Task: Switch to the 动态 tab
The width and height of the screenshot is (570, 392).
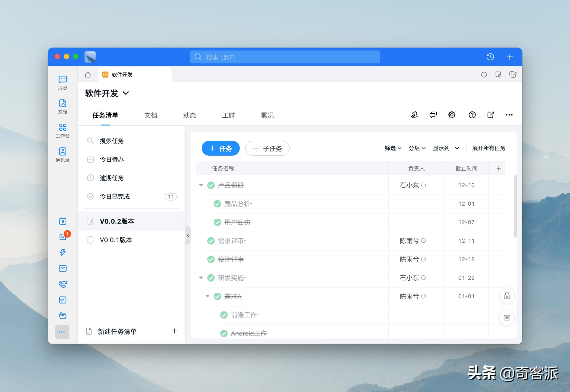Action: pyautogui.click(x=189, y=115)
